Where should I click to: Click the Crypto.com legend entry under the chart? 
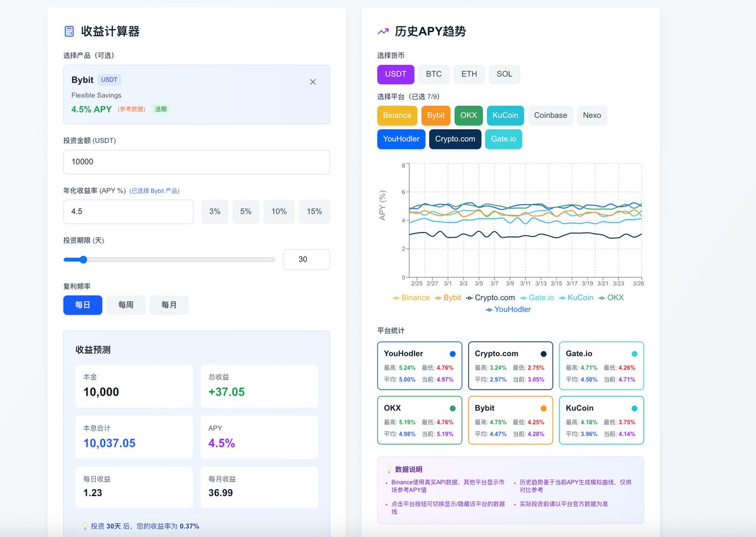490,297
